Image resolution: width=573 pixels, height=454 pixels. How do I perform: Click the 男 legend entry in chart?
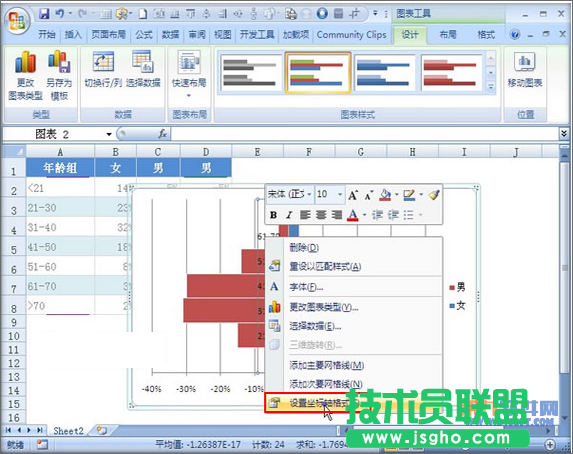[458, 287]
